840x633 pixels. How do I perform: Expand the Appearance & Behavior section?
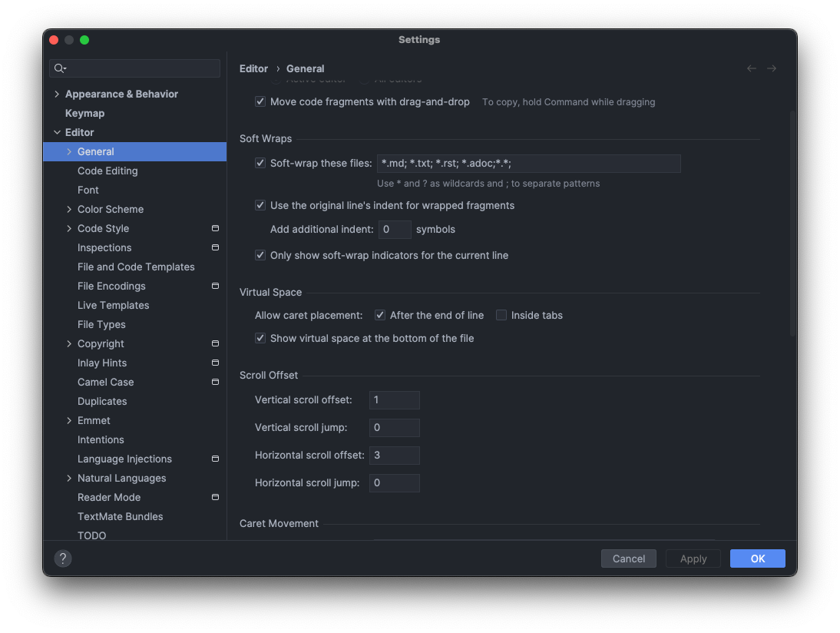point(57,94)
